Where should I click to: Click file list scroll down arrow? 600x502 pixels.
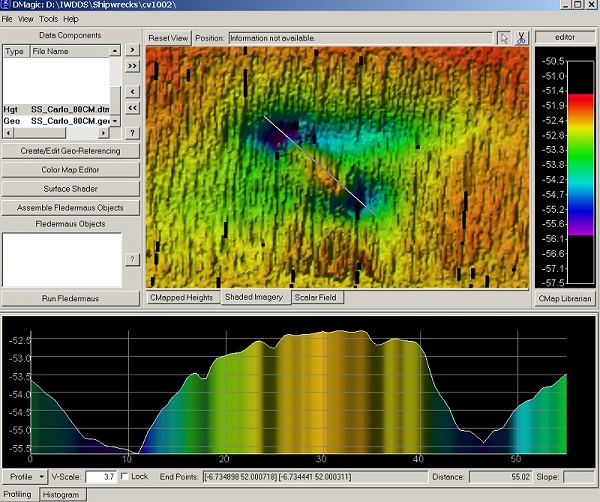(x=115, y=121)
